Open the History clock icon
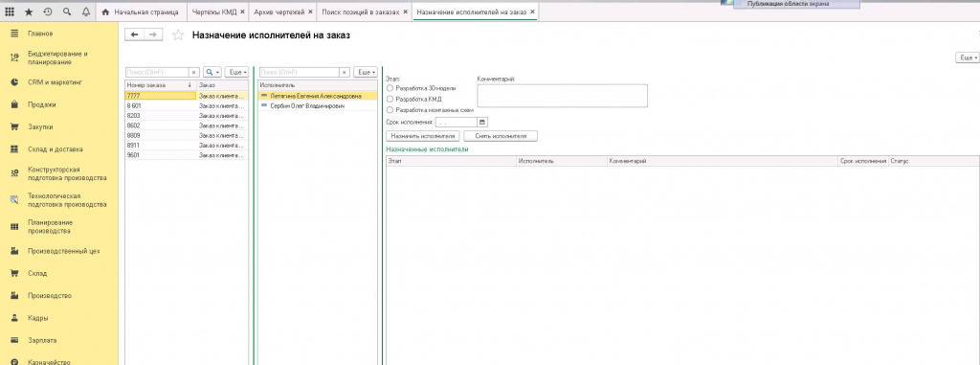The width and height of the screenshot is (980, 365). [x=48, y=11]
